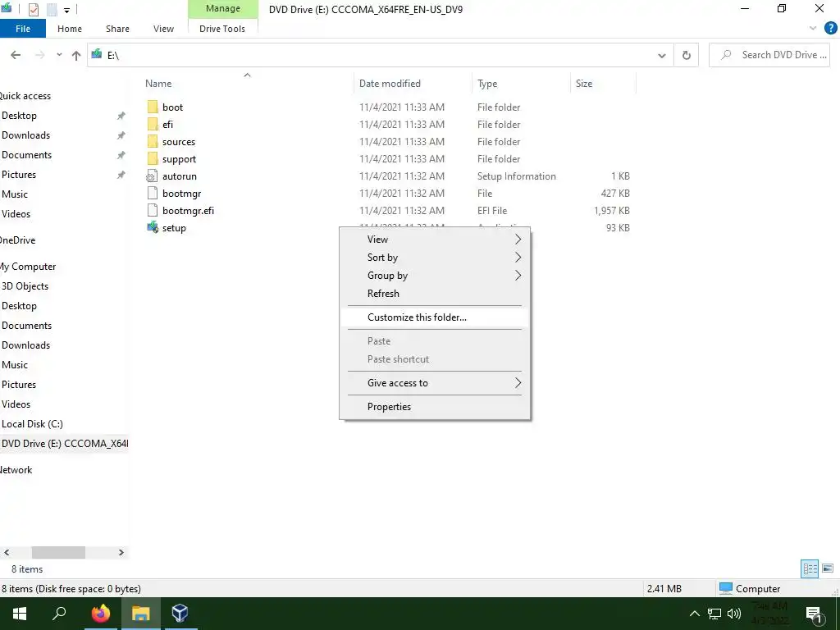Switch to the Share ribbon tab
840x630 pixels.
pyautogui.click(x=117, y=29)
